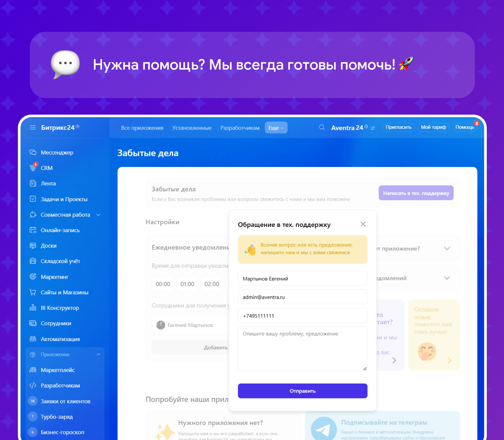The image size is (504, 440).
Task: Open the Все приложения tab
Action: [142, 128]
